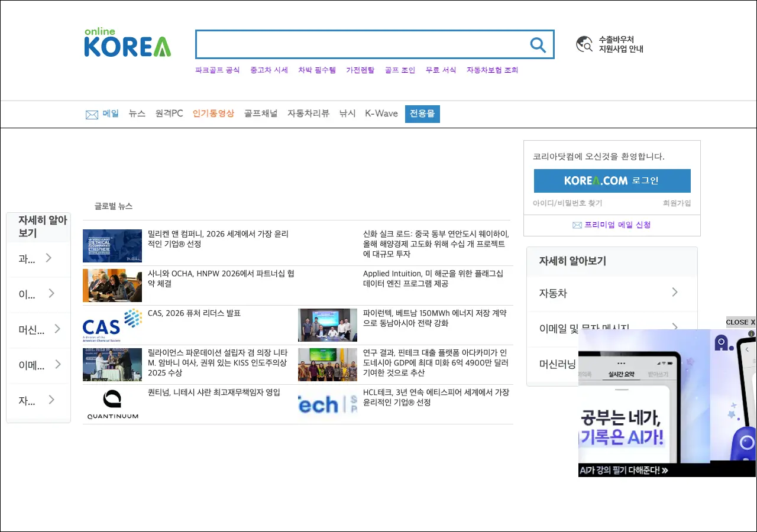Screen dimensions: 757x532
Task: Close the floating advertisement with CLOSE X
Action: tap(740, 322)
